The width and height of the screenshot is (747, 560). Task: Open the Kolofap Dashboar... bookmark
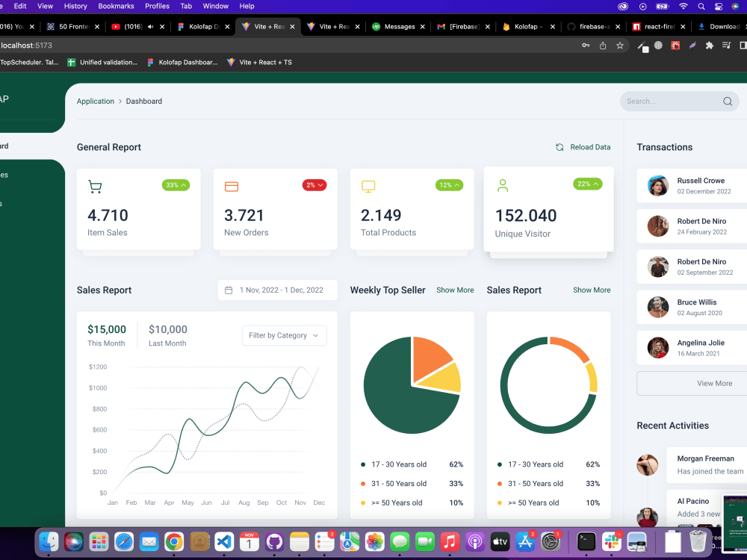182,63
